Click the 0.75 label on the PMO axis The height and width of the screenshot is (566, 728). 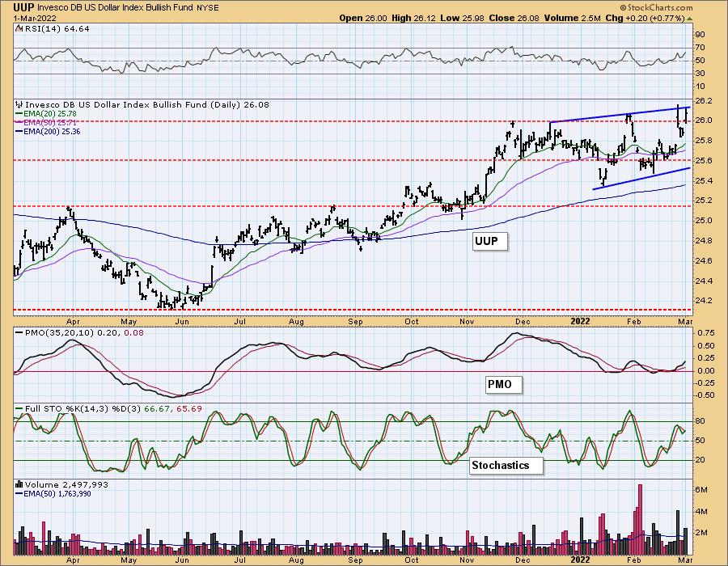[x=706, y=333]
